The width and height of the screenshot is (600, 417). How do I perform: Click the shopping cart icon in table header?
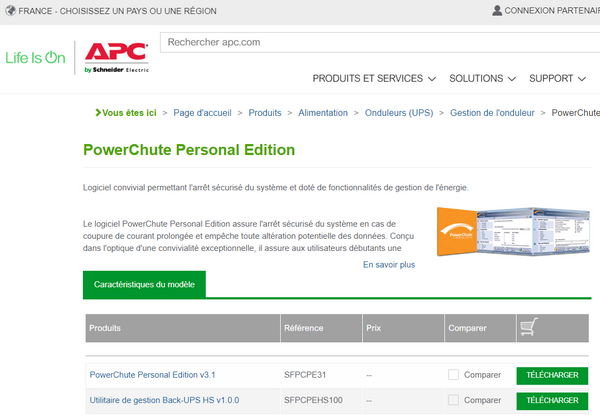point(529,327)
